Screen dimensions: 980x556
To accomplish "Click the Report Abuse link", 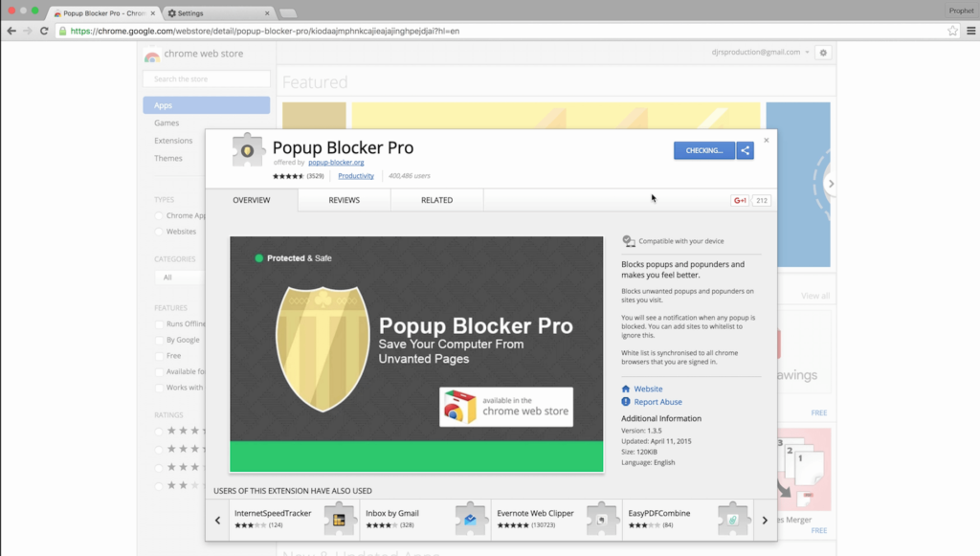I will click(657, 402).
